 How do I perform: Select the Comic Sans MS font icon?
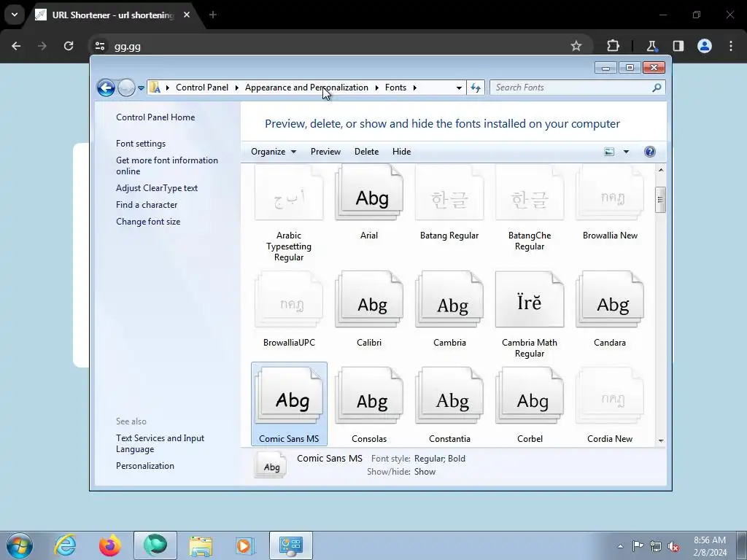tap(289, 396)
